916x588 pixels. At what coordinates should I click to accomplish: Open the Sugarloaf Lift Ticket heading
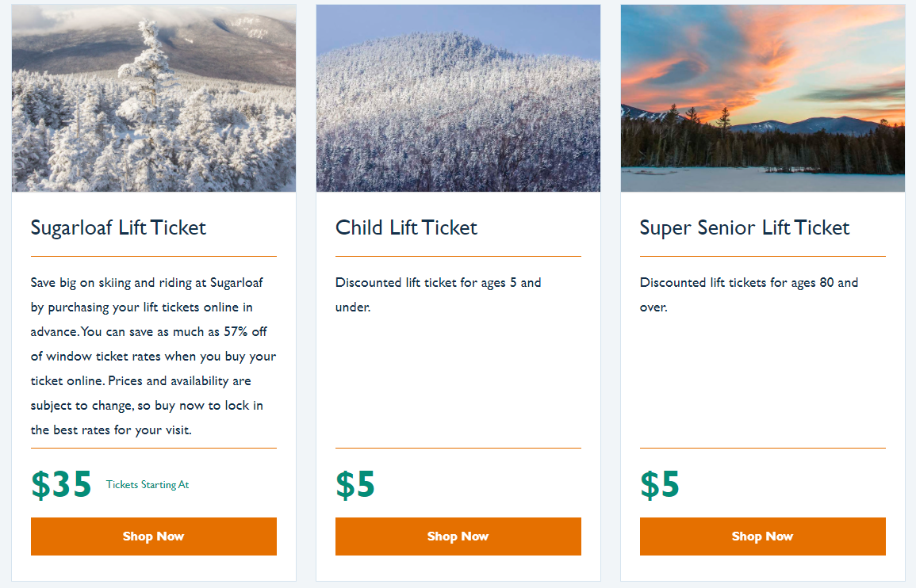118,228
